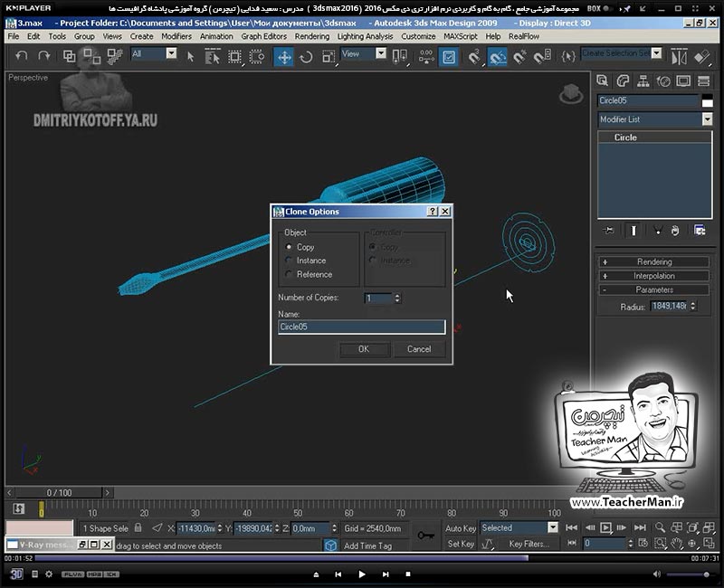Activate Select and Move tool
This screenshot has height=588, width=724.
click(x=284, y=57)
